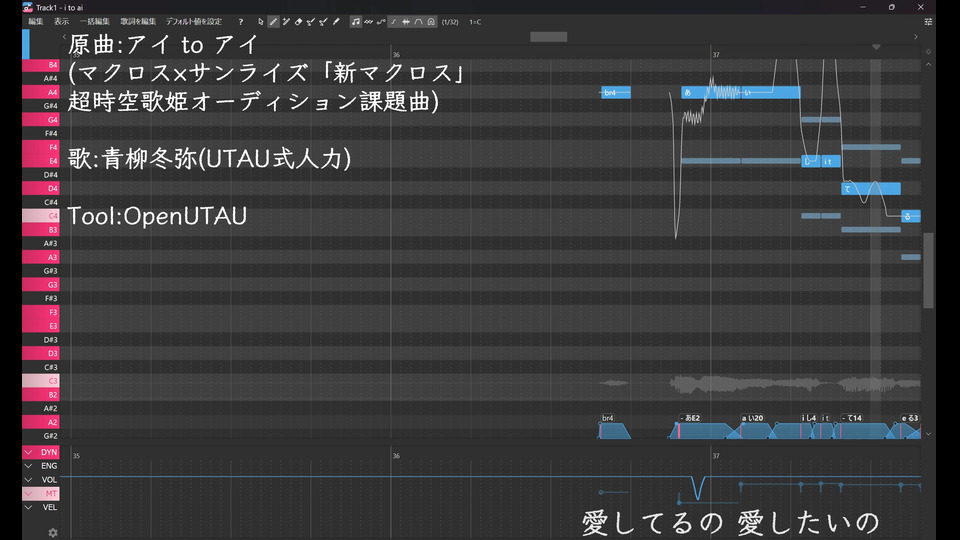960x540 pixels.
Task: Click the 'i t' note on E4
Action: tap(830, 162)
